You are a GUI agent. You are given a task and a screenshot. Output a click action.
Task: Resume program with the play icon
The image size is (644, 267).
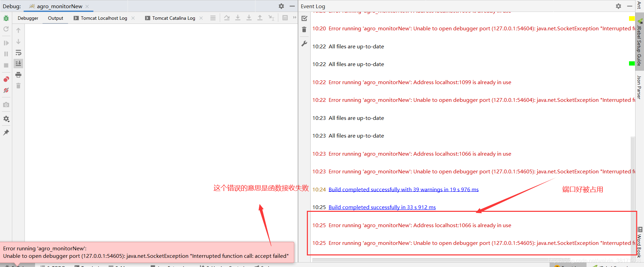pyautogui.click(x=6, y=43)
